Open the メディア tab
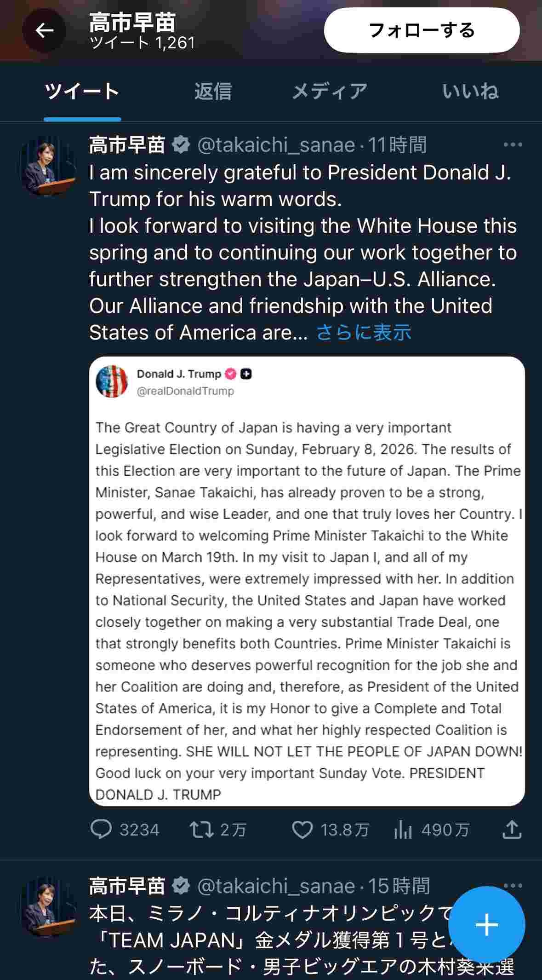Image resolution: width=542 pixels, height=980 pixels. 330,91
